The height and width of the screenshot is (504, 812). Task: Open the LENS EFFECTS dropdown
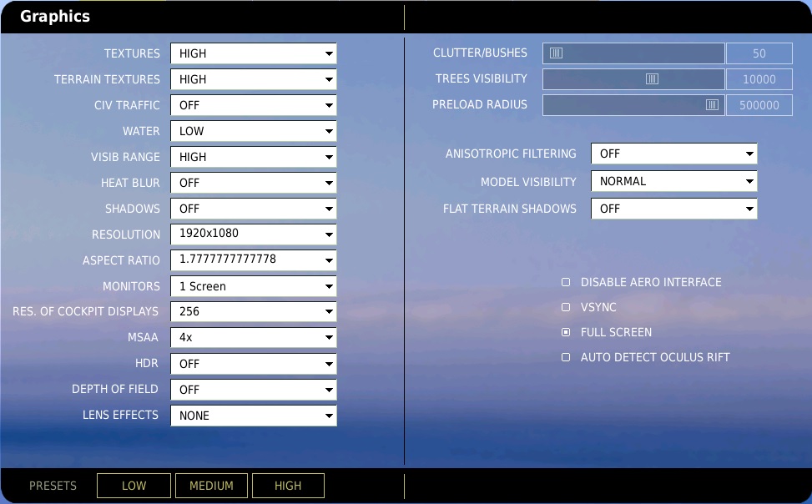pyautogui.click(x=253, y=416)
